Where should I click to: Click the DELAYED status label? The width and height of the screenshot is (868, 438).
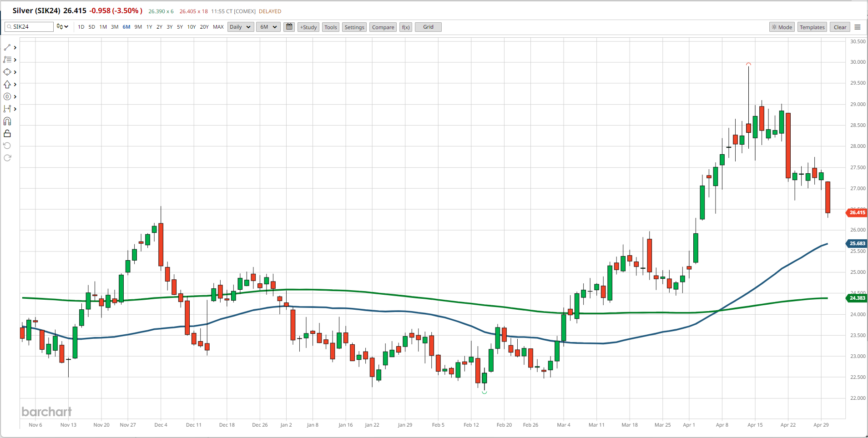pos(270,11)
